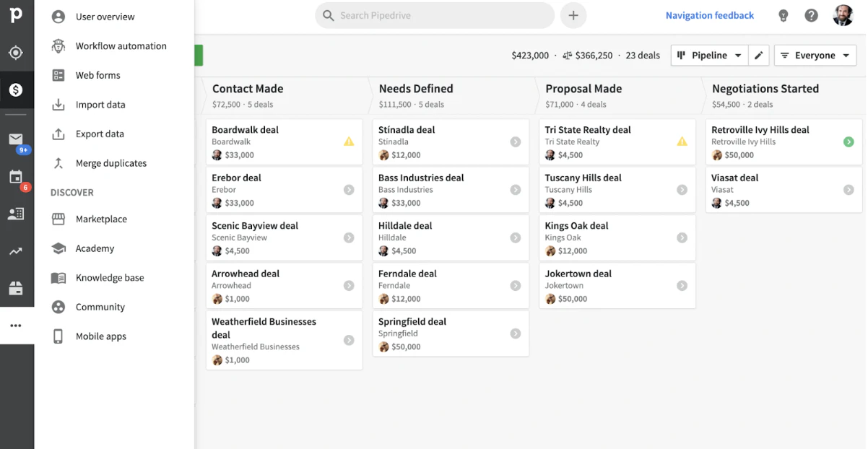Open the Mail icon in sidebar

[16, 139]
